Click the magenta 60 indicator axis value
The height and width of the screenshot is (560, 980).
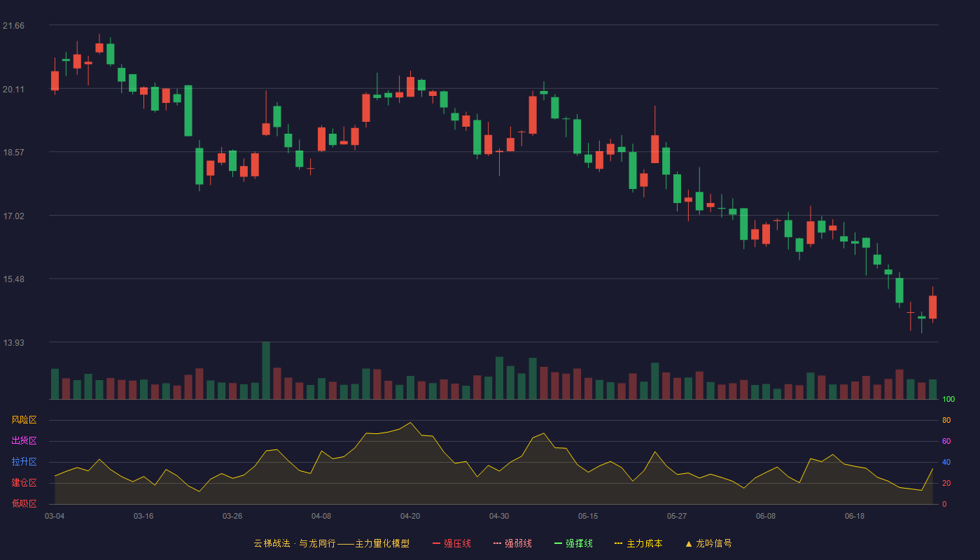[x=946, y=442]
